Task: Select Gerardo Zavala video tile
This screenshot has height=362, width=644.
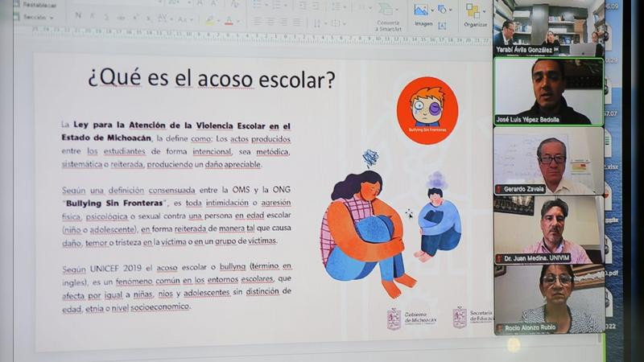Action: pos(549,160)
